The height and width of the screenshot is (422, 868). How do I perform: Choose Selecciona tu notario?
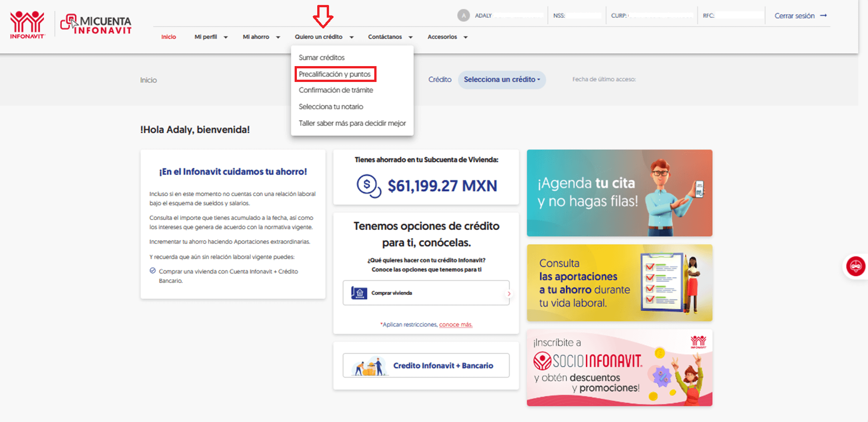click(331, 106)
